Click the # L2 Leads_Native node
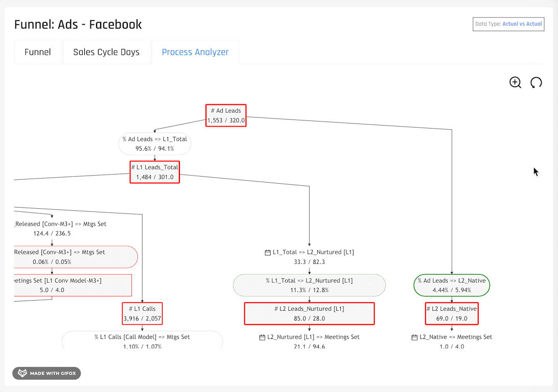The image size is (558, 392). (452, 313)
